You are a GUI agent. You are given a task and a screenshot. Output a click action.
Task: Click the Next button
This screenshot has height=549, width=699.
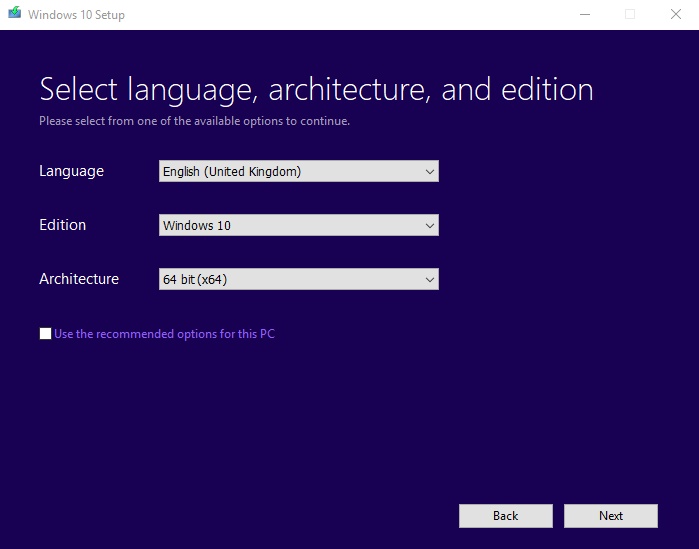pos(611,516)
